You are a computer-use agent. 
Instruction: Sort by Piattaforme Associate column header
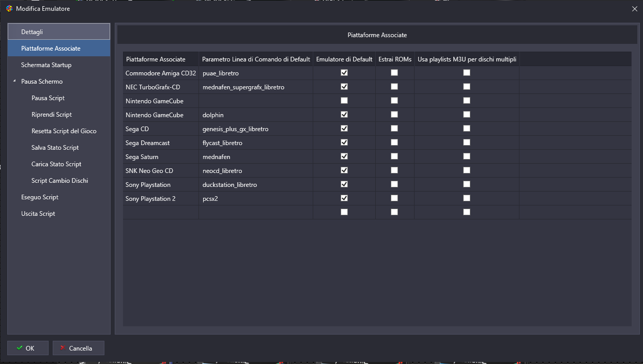click(x=161, y=59)
